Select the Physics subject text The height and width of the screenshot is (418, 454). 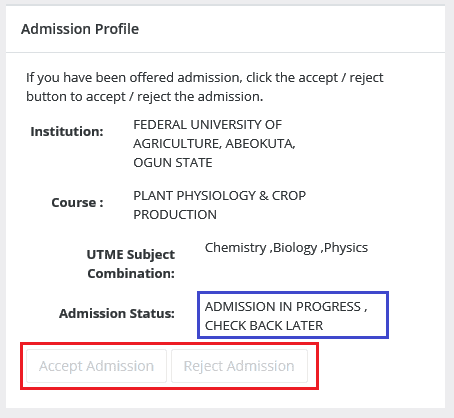coord(346,248)
